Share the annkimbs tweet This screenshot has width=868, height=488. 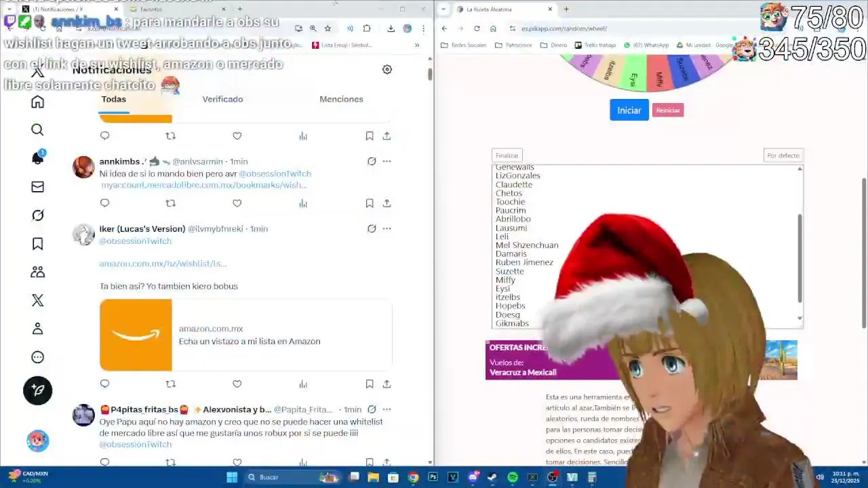[x=387, y=203]
